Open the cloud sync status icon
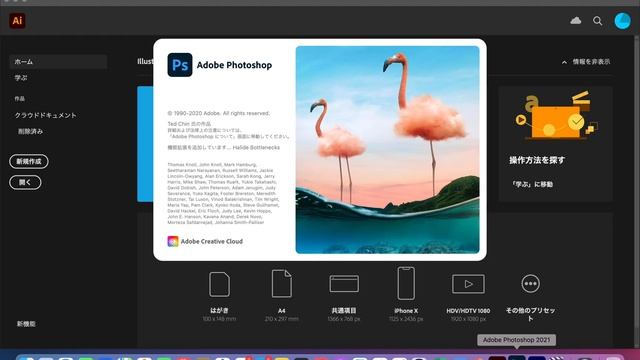The image size is (640, 360). pyautogui.click(x=576, y=20)
